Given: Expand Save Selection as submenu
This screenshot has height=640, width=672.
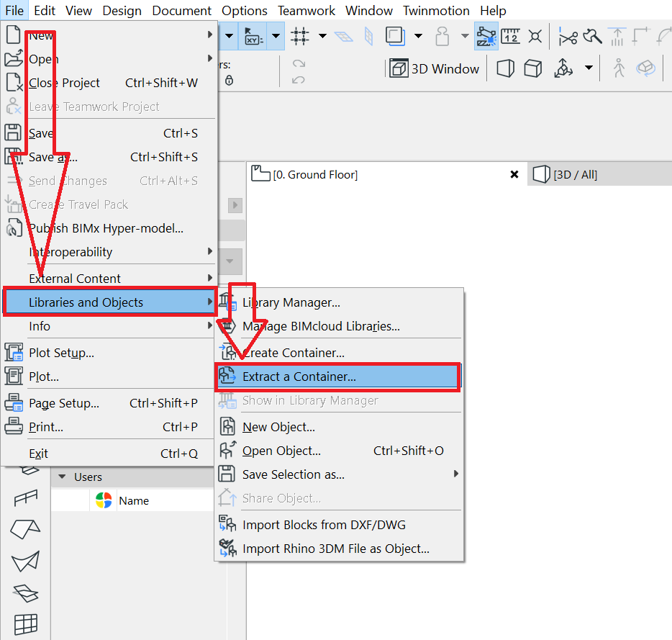Looking at the screenshot, I should coord(339,474).
